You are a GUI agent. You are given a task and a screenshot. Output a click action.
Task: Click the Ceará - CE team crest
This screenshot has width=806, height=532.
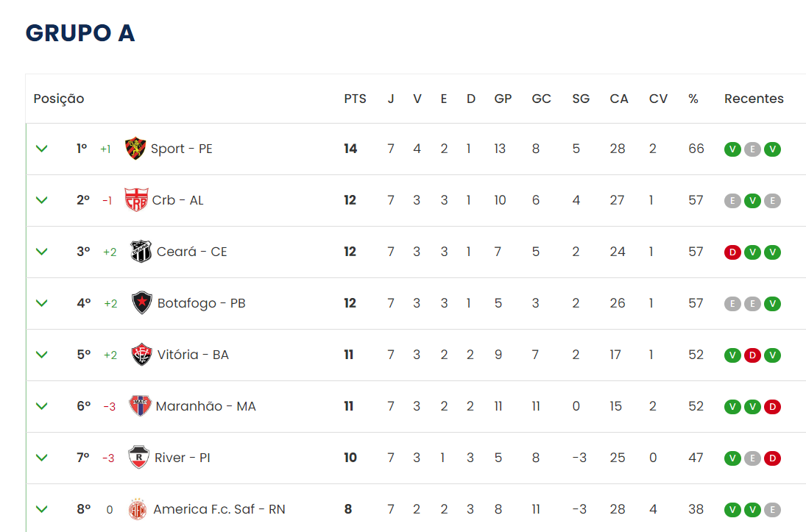[x=141, y=252]
